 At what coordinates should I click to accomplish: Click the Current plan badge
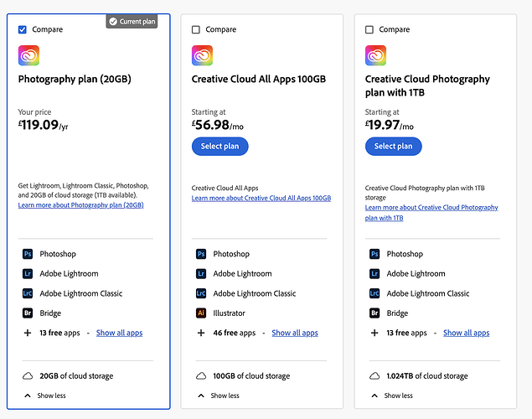coord(132,22)
